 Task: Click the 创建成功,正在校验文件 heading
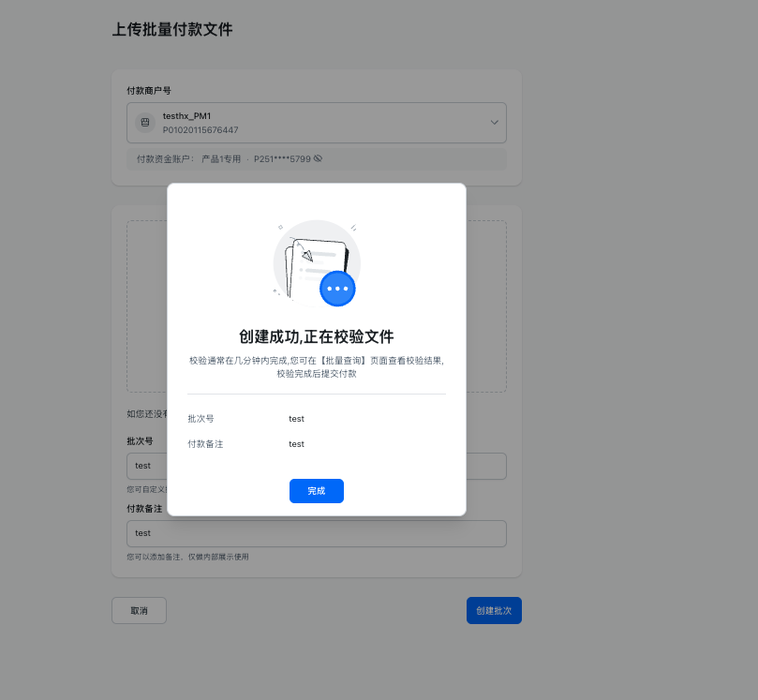point(316,336)
